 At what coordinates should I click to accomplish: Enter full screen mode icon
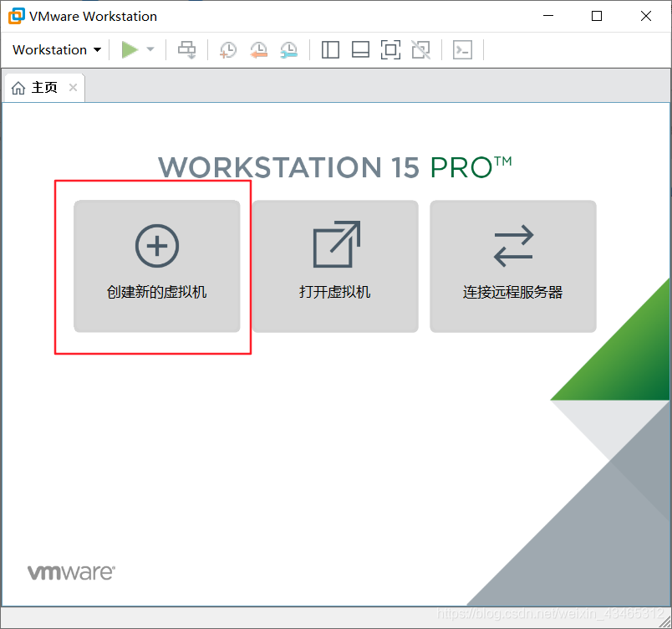[390, 49]
